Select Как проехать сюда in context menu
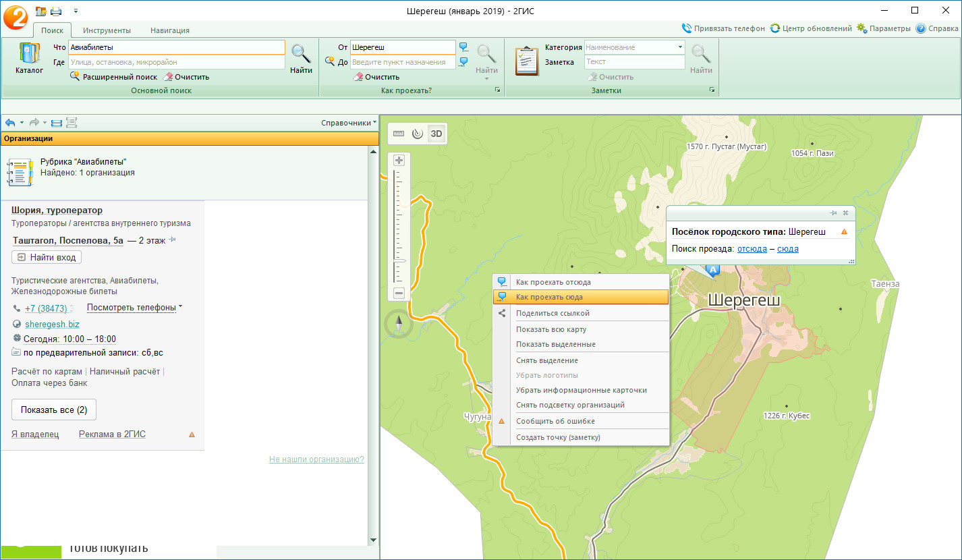The width and height of the screenshot is (962, 560). tap(581, 297)
